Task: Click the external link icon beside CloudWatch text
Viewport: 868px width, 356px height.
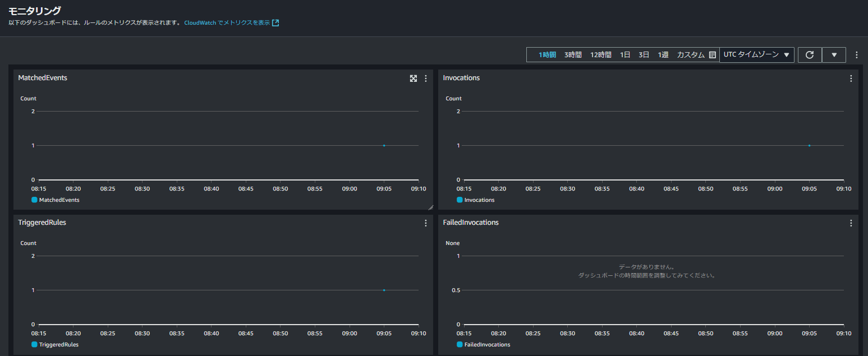Action: pos(274,22)
